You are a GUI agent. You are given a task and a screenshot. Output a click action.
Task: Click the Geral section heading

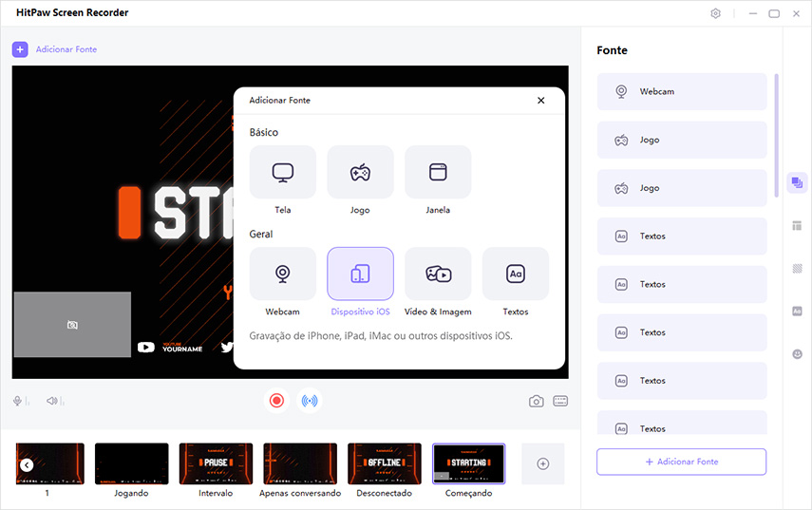click(x=261, y=234)
